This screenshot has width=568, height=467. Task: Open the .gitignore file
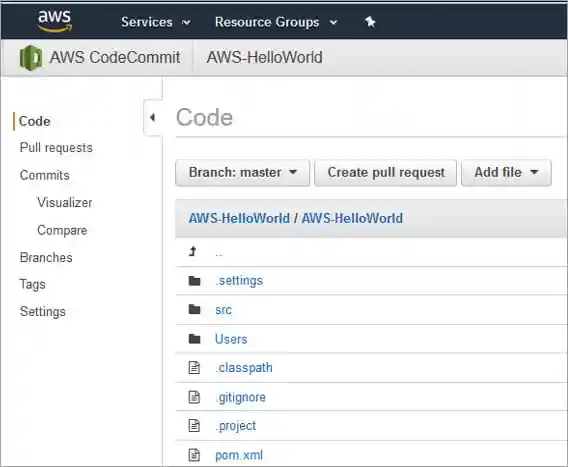240,397
